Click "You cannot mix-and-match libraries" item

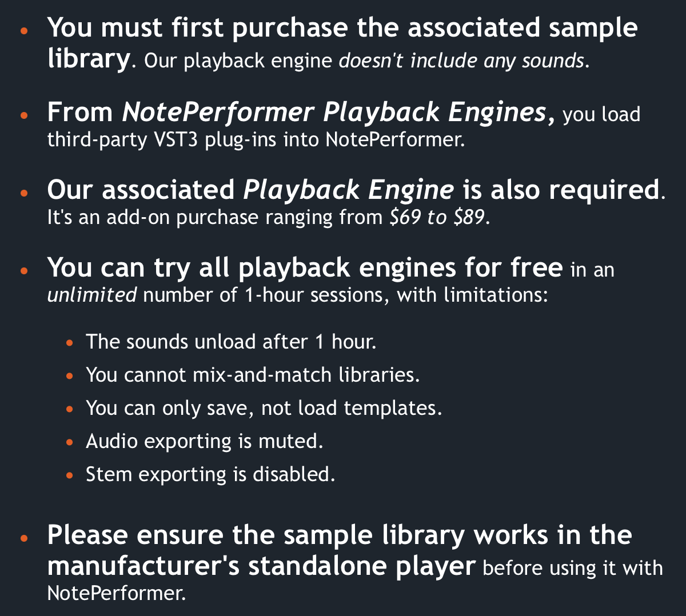[253, 375]
